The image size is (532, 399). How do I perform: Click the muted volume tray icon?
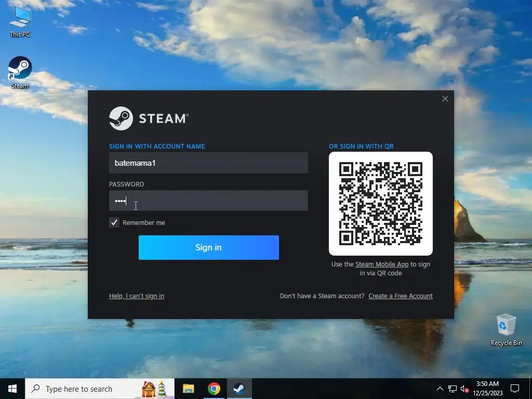coord(464,389)
